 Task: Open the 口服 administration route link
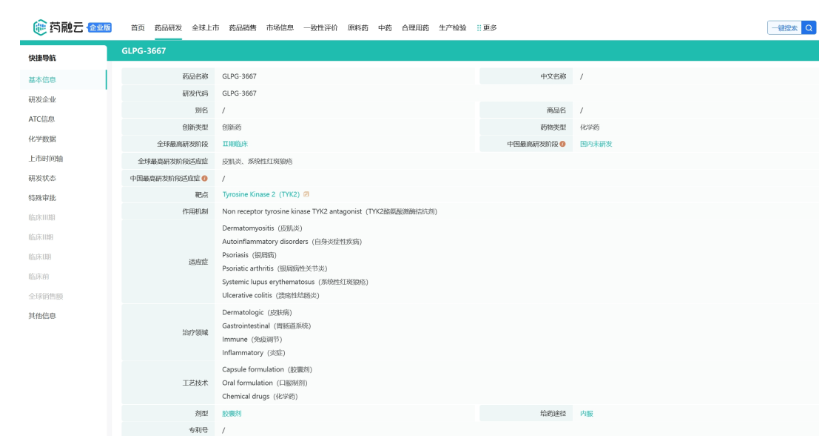[x=587, y=413]
